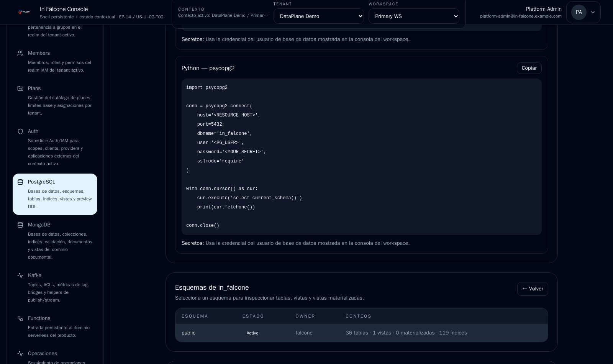Open Auth section in sidebar
The width and height of the screenshot is (613, 364).
coord(55,148)
